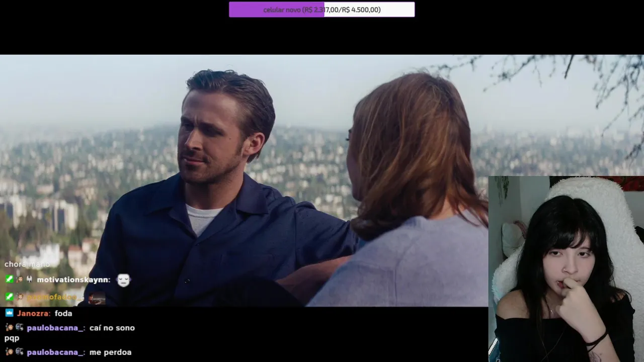Open paulobacana_ username on 'me perdoa' message
Screen dimensions: 644x362
click(x=55, y=352)
